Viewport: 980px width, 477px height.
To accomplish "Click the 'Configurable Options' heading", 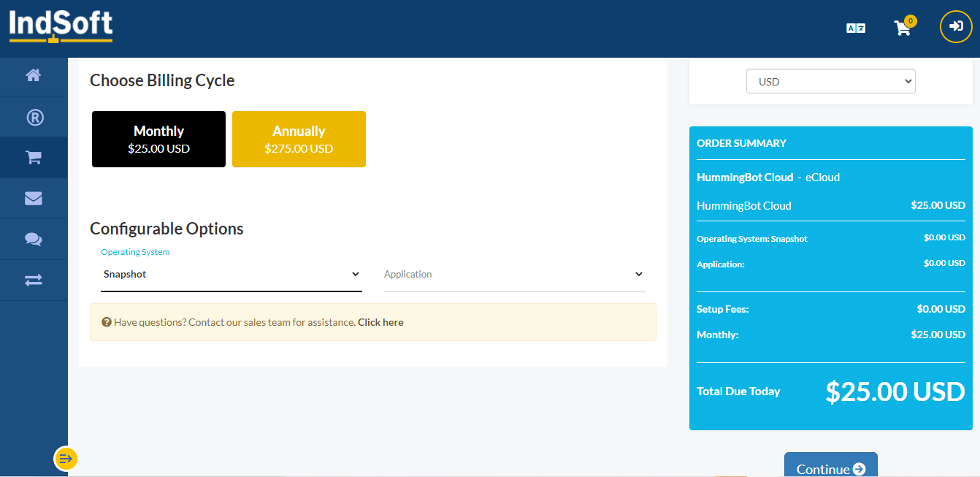I will pyautogui.click(x=166, y=229).
